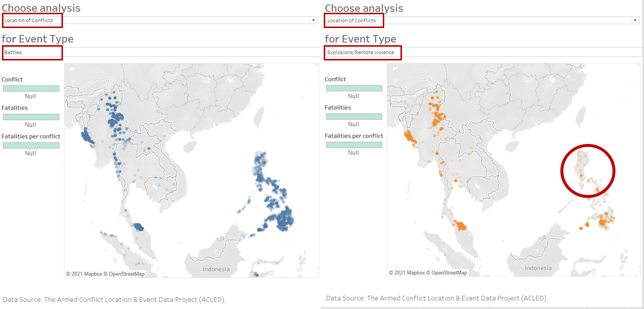
Task: Select orange cluster on Myanmar's west coast
Action: coord(409,138)
